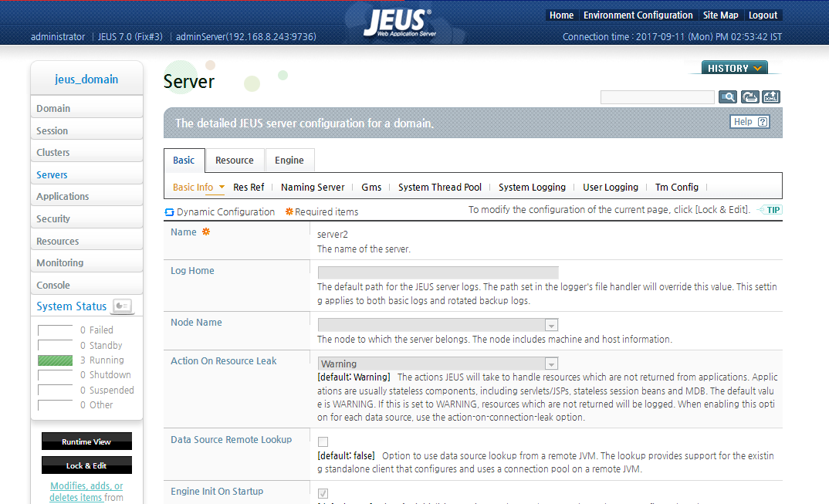The height and width of the screenshot is (504, 829).
Task: Click the '0 Other' status text
Action: (x=96, y=405)
